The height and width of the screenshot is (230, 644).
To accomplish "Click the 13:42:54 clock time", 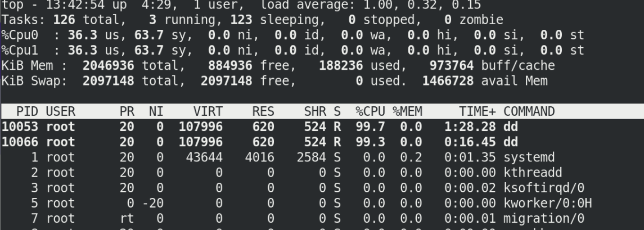I will click(75, 5).
